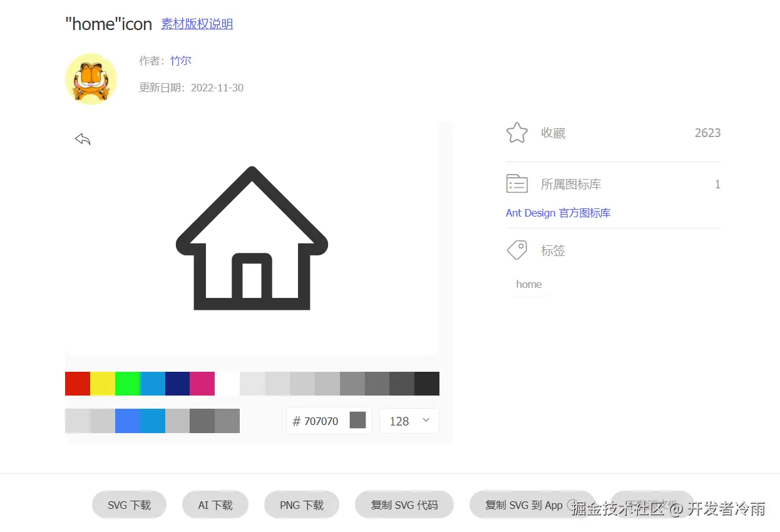Open the Ant Design 官方图标库 link
780x532 pixels.
(x=558, y=213)
